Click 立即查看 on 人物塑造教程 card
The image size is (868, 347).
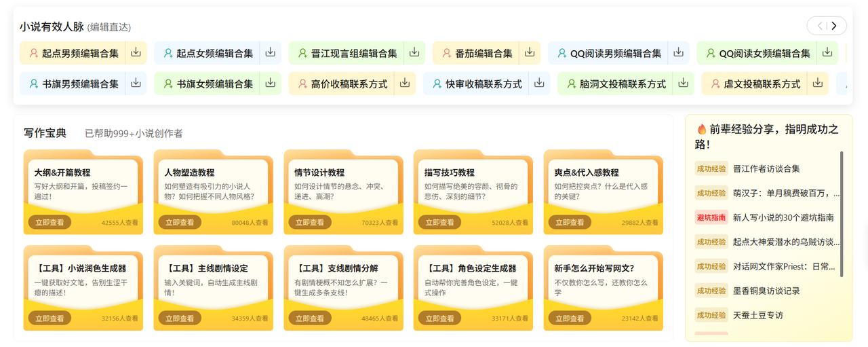click(x=180, y=223)
